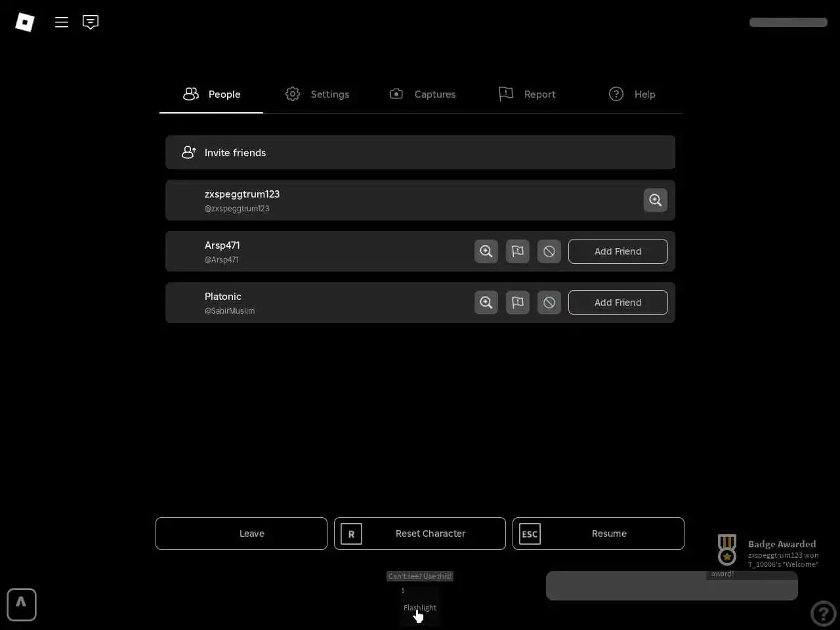Inspect zxspeggtrum123's avatar with magnifier
The height and width of the screenshot is (630, 840).
[656, 200]
